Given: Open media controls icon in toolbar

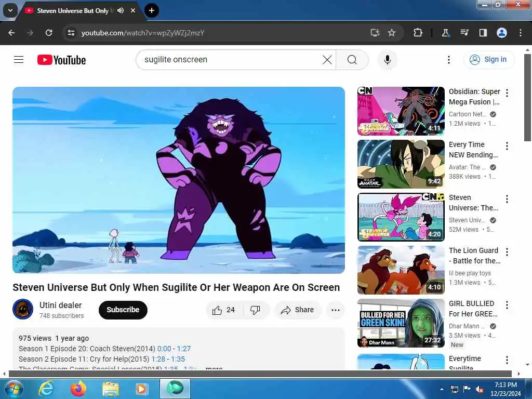Looking at the screenshot, I should 464,33.
